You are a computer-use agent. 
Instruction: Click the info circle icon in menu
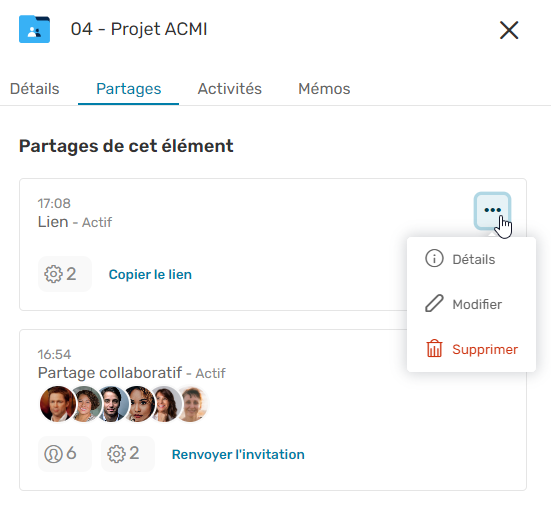coord(434,259)
